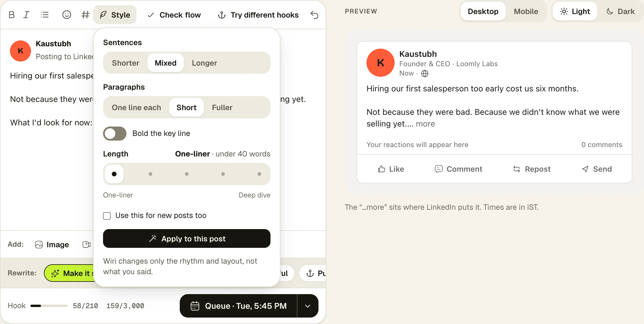This screenshot has width=644, height=324.
Task: Select Mixed sentences option
Action: 166,63
